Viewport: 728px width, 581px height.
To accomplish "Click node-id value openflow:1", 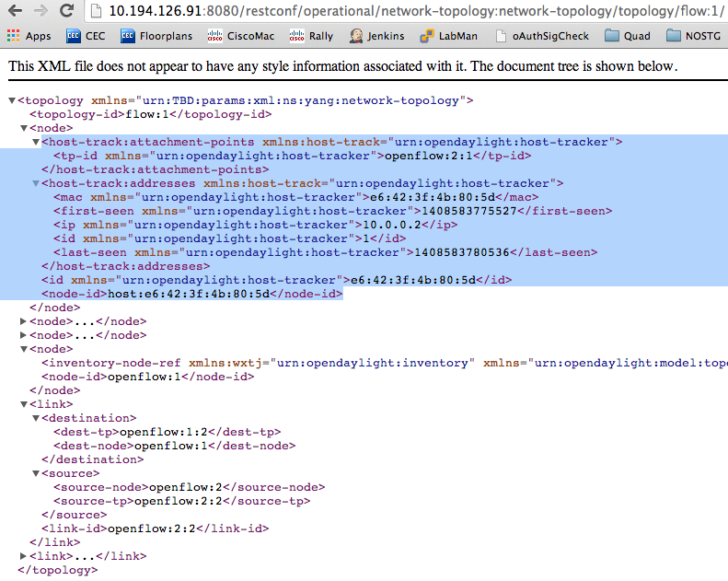I will point(144,377).
